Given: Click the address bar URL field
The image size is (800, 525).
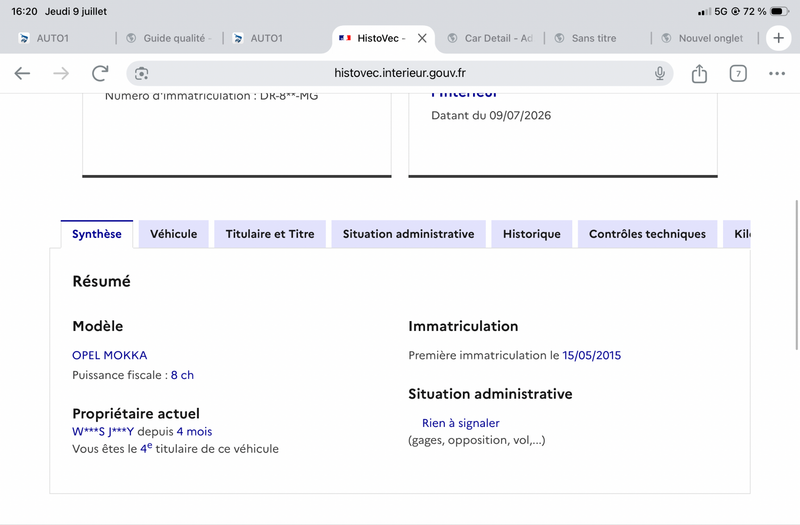Looking at the screenshot, I should pos(399,73).
